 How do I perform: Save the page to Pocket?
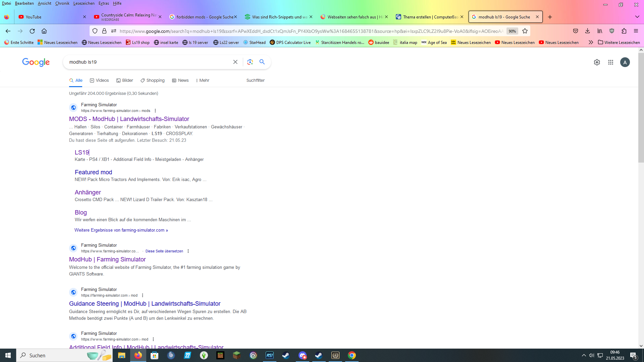pyautogui.click(x=576, y=31)
